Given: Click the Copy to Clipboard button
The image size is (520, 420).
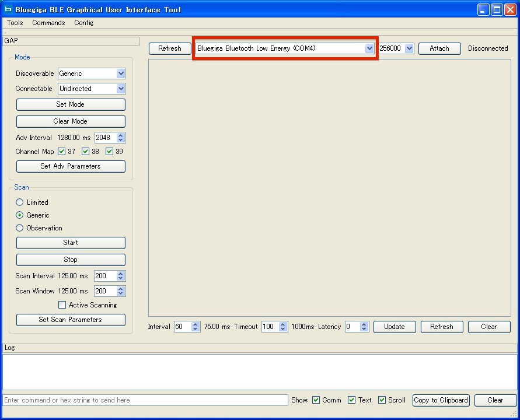Looking at the screenshot, I should click(x=441, y=400).
